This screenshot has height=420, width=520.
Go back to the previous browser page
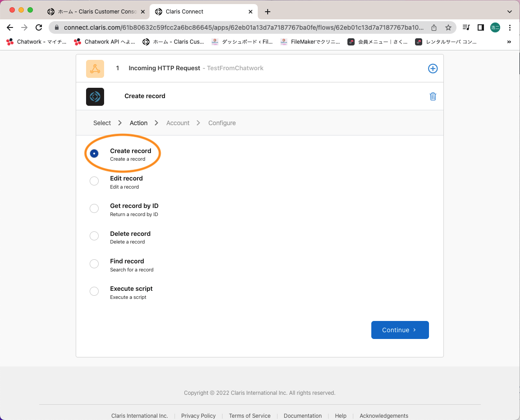tap(10, 27)
